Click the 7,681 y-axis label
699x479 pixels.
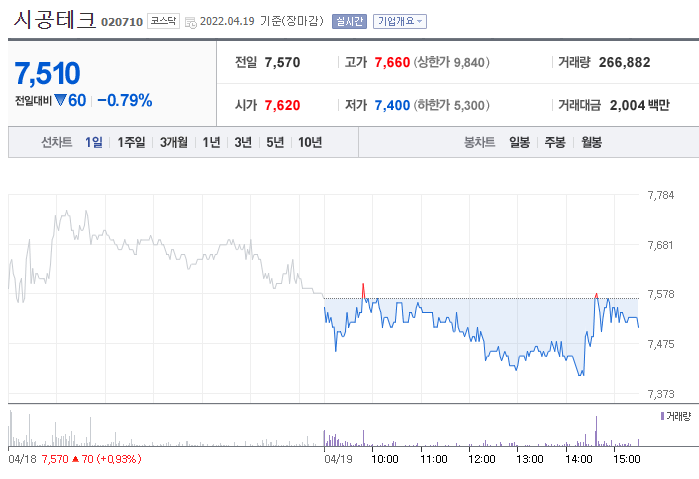pos(661,245)
